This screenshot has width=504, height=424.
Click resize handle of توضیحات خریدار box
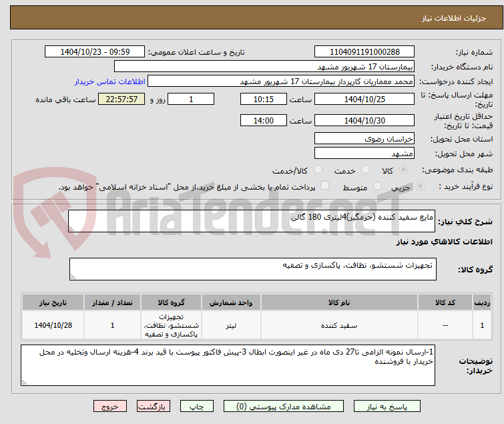pyautogui.click(x=25, y=382)
